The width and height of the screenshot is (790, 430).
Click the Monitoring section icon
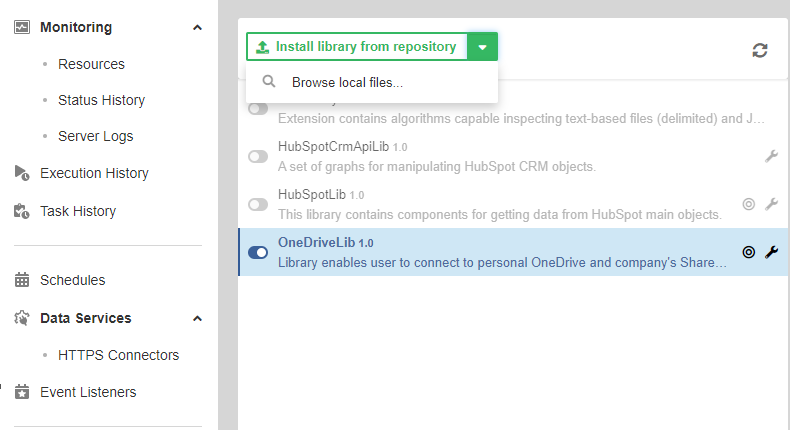point(22,27)
